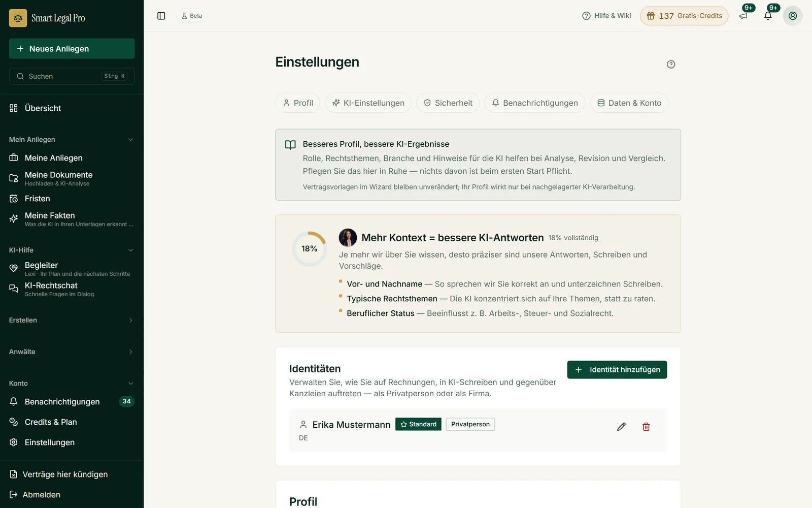812x508 pixels.
Task: Click the 137 Gratis-Credits button
Action: (x=684, y=16)
